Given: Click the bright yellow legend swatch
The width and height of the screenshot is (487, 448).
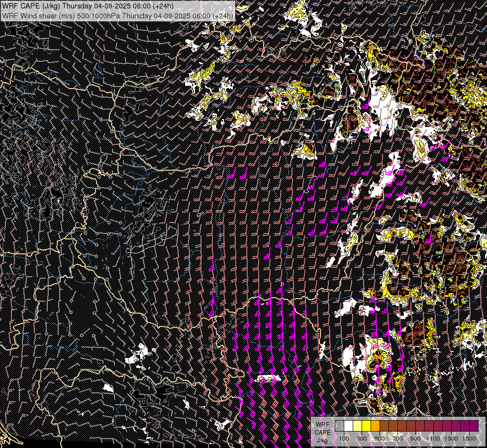Looking at the screenshot, I should coord(366,426).
